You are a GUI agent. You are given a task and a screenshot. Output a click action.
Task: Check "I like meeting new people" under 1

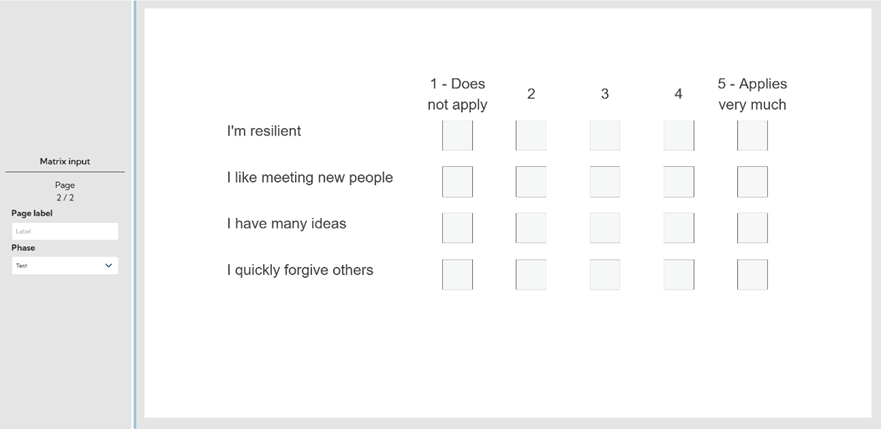457,182
